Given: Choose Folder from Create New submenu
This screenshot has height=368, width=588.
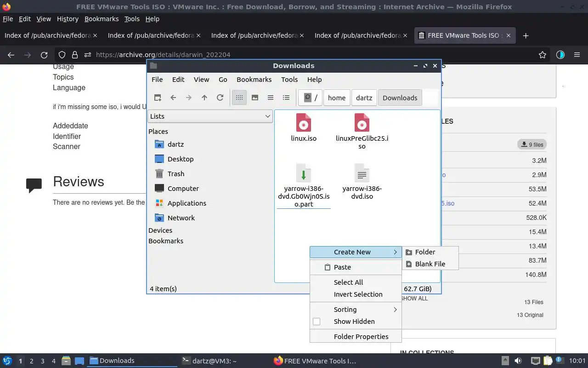Looking at the screenshot, I should pos(430,252).
